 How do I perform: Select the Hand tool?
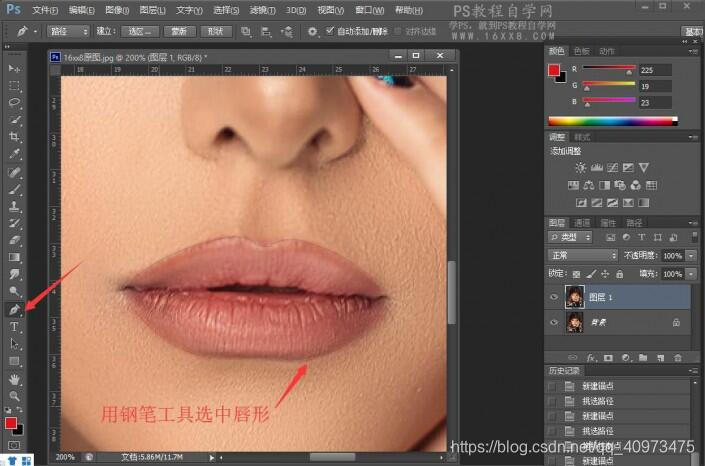pyautogui.click(x=14, y=379)
